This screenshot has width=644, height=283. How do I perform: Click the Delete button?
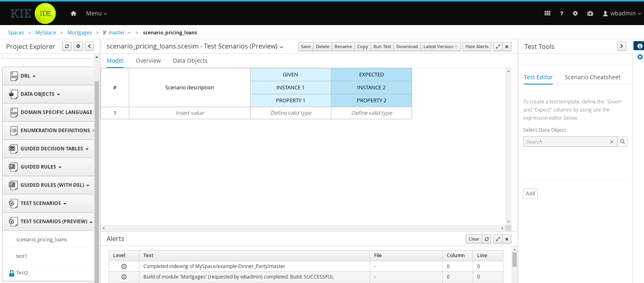pyautogui.click(x=322, y=46)
